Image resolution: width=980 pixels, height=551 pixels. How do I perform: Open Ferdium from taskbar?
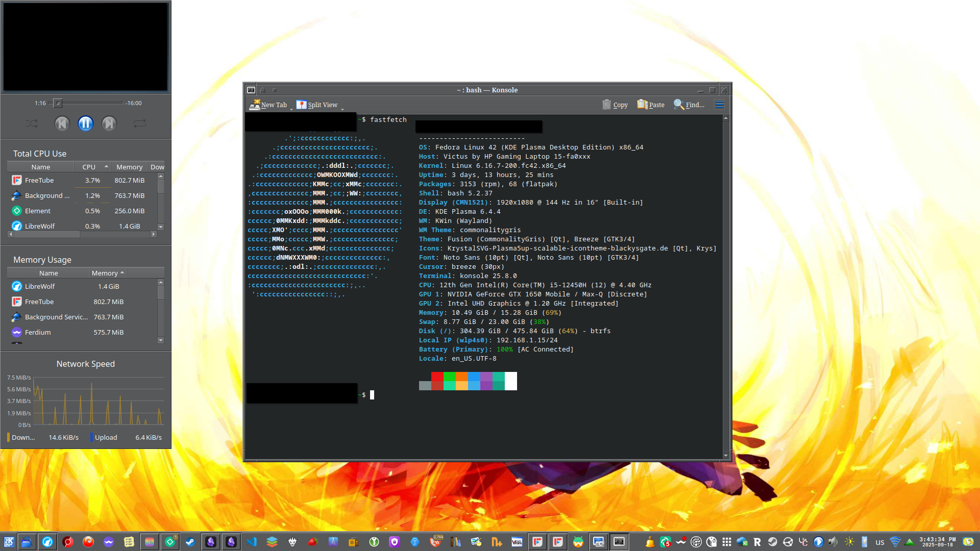109,542
